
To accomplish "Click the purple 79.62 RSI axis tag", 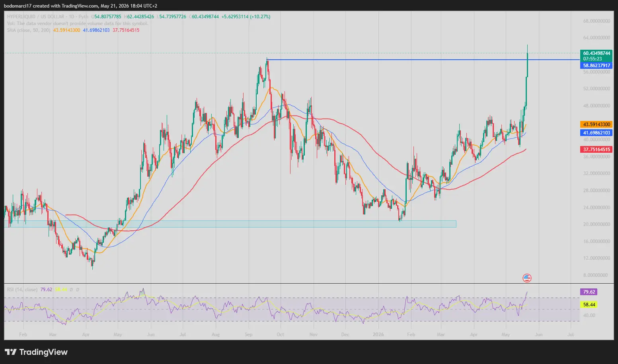I will pos(589,292).
